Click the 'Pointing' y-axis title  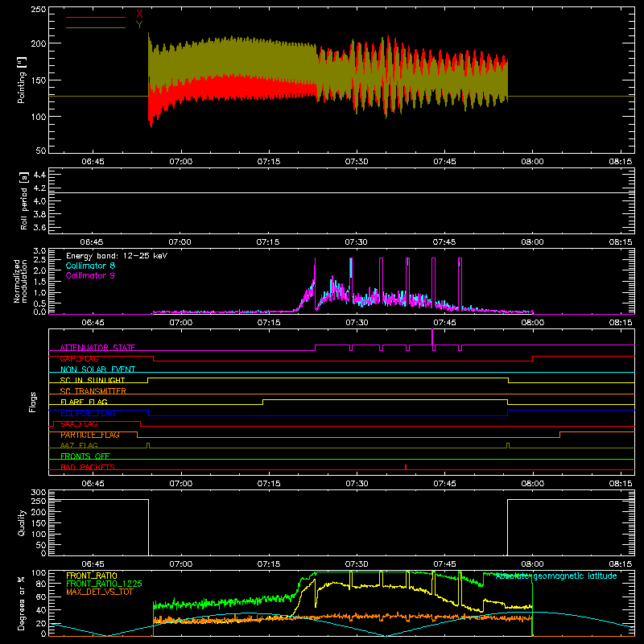pos(22,80)
